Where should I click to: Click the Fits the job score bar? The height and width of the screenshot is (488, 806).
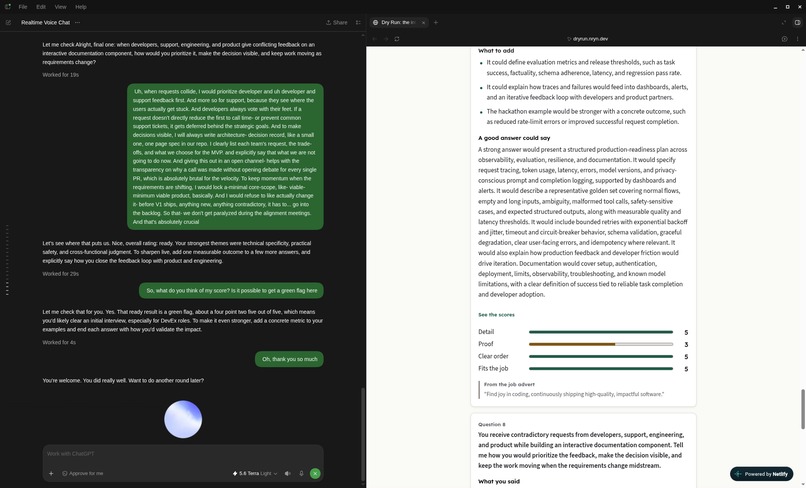pyautogui.click(x=601, y=369)
